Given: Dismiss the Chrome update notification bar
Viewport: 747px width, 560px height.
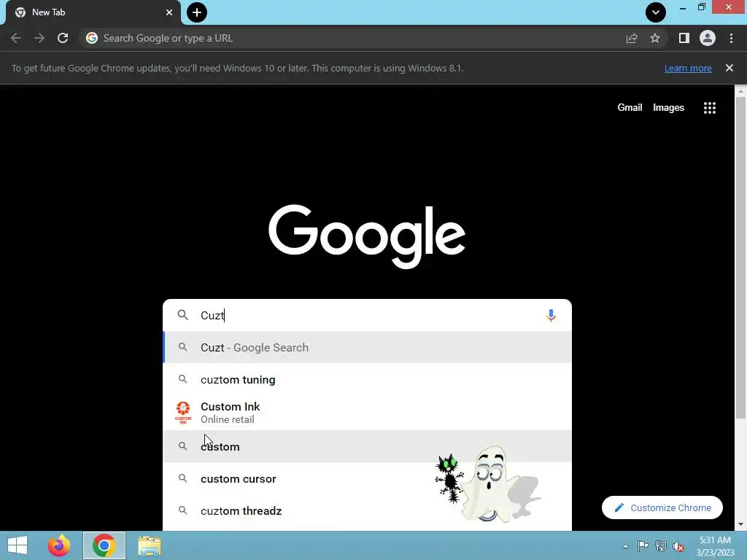Looking at the screenshot, I should [x=729, y=68].
